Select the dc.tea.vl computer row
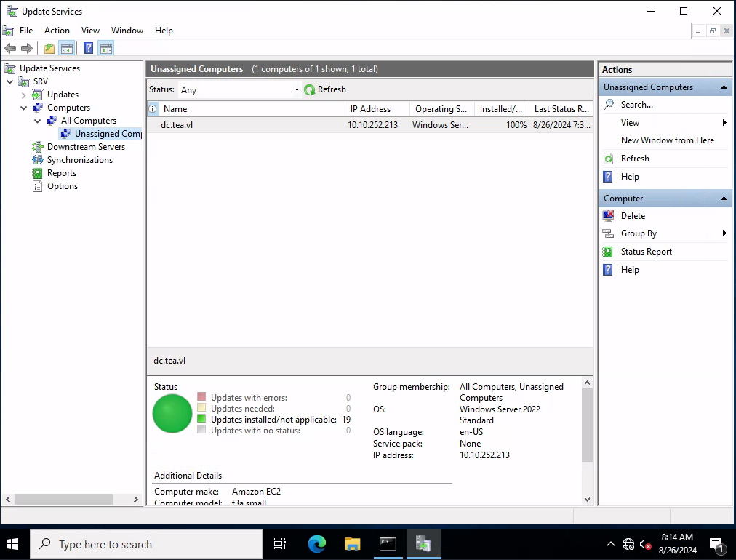 [x=177, y=125]
